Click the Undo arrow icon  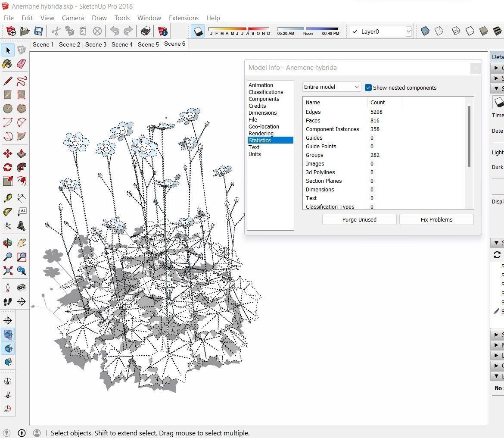coord(115,31)
